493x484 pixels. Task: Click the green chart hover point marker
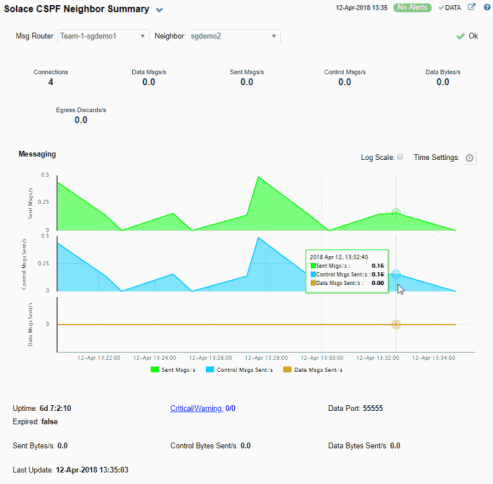click(396, 212)
